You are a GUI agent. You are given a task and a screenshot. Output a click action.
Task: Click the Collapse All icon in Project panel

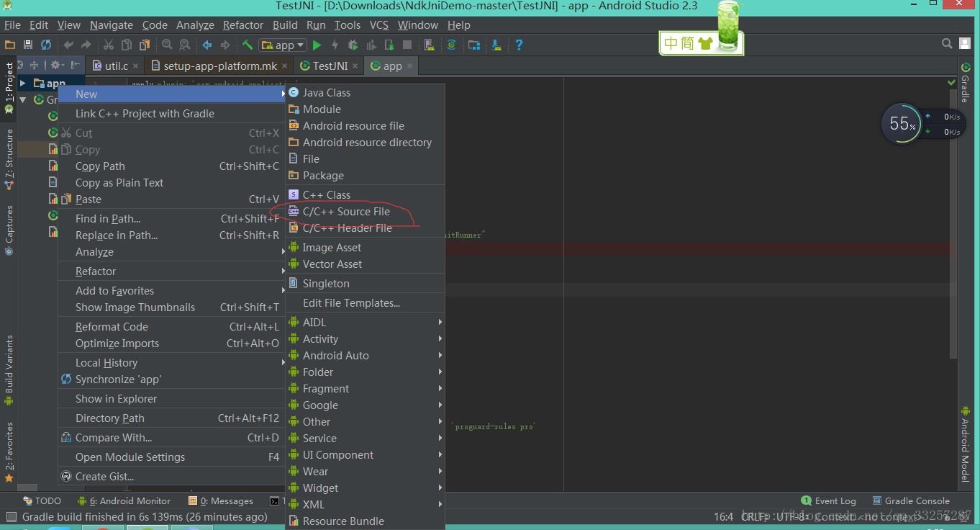34,65
